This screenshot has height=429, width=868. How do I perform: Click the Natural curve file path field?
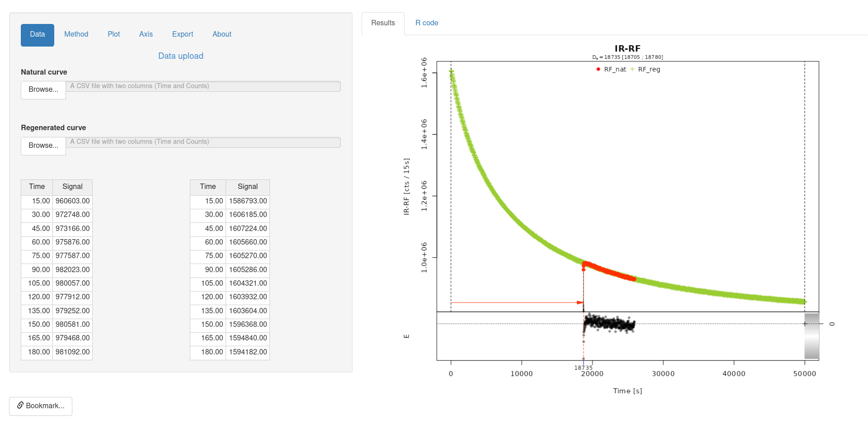click(x=203, y=86)
